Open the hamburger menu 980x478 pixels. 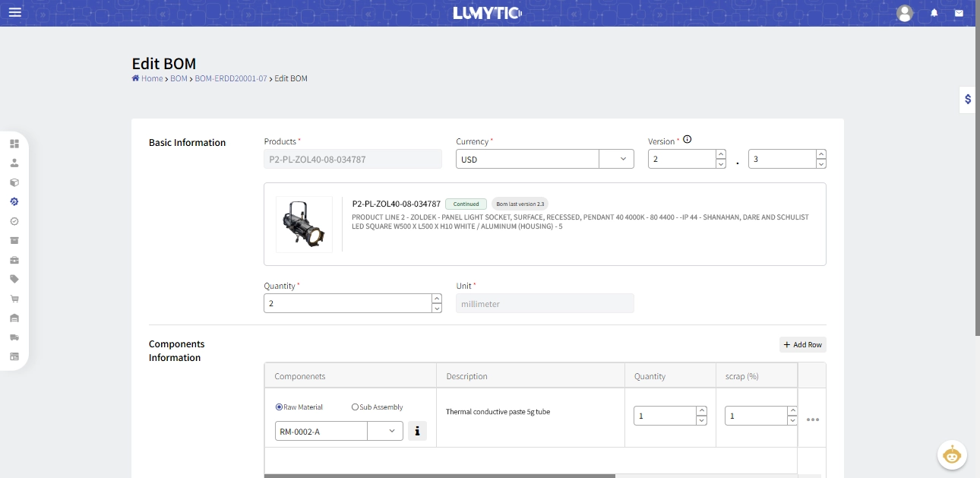coord(15,13)
